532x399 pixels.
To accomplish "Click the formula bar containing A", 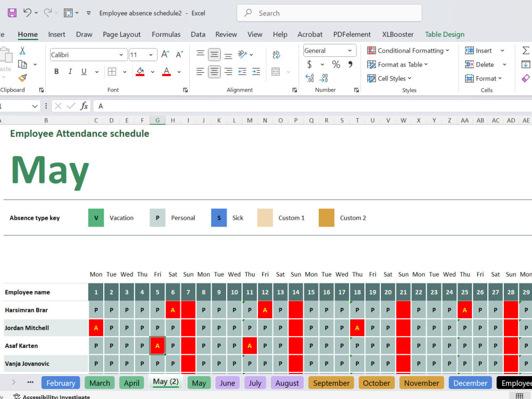I will (x=312, y=106).
